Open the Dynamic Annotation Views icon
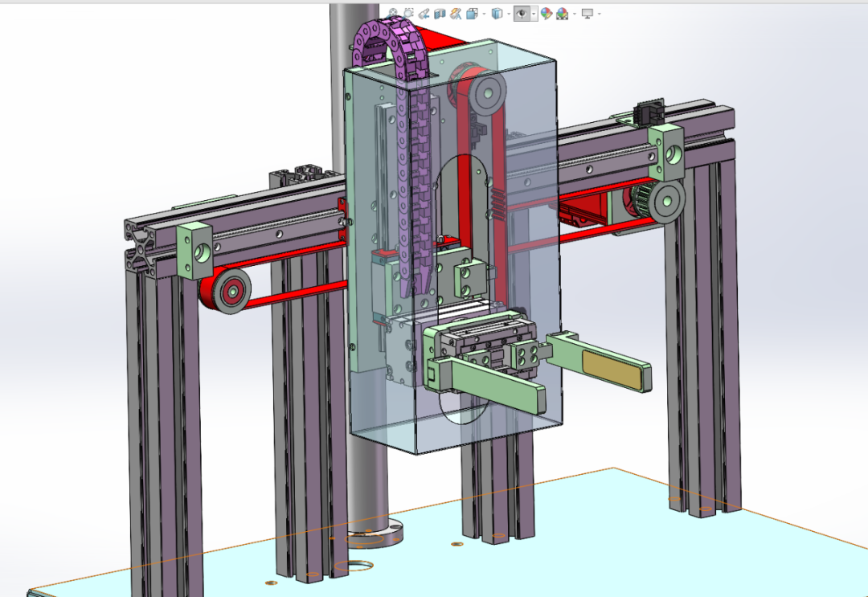 click(x=456, y=14)
